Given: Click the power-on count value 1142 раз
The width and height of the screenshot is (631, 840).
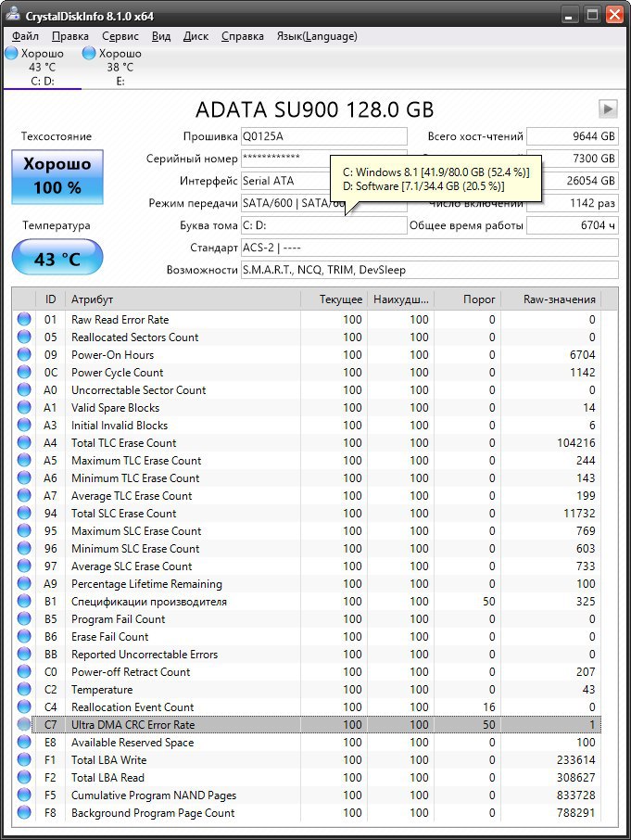Looking at the screenshot, I should click(573, 203).
